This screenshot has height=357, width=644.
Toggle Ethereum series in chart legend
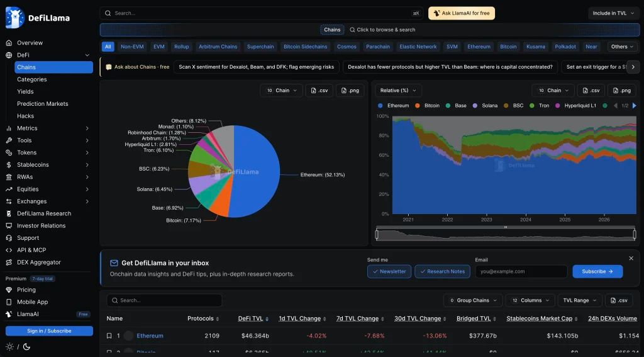(x=394, y=106)
